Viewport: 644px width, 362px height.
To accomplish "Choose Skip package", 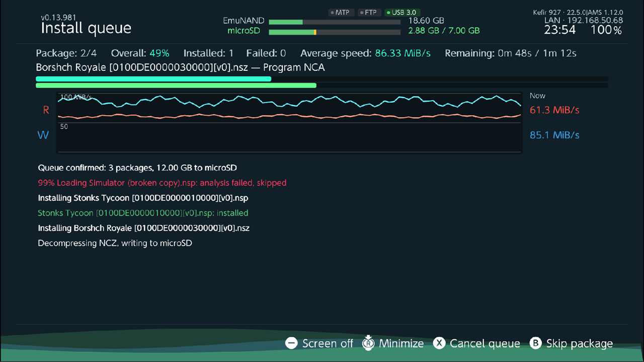I will (580, 343).
